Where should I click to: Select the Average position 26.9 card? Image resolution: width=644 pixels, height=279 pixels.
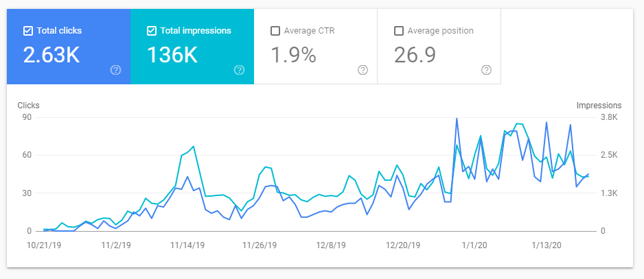pos(439,47)
